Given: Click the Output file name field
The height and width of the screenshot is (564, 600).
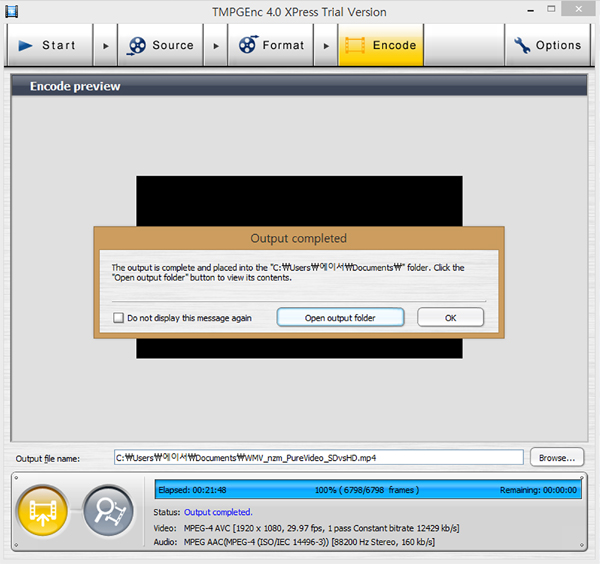Looking at the screenshot, I should pos(318,458).
